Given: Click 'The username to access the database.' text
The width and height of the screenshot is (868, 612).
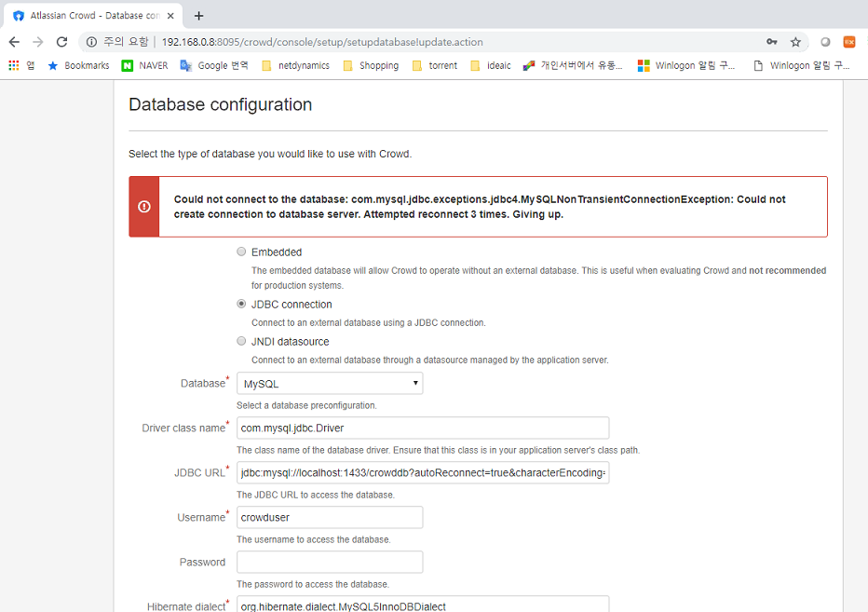Looking at the screenshot, I should (314, 539).
